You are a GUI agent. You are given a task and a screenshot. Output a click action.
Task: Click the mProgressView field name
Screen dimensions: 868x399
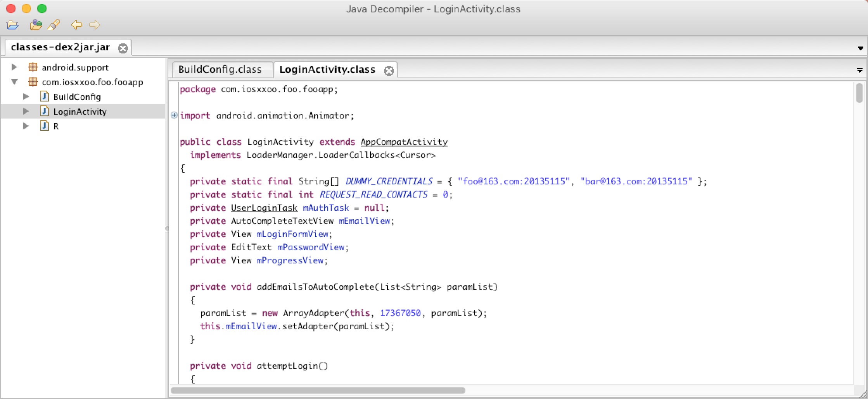(290, 260)
